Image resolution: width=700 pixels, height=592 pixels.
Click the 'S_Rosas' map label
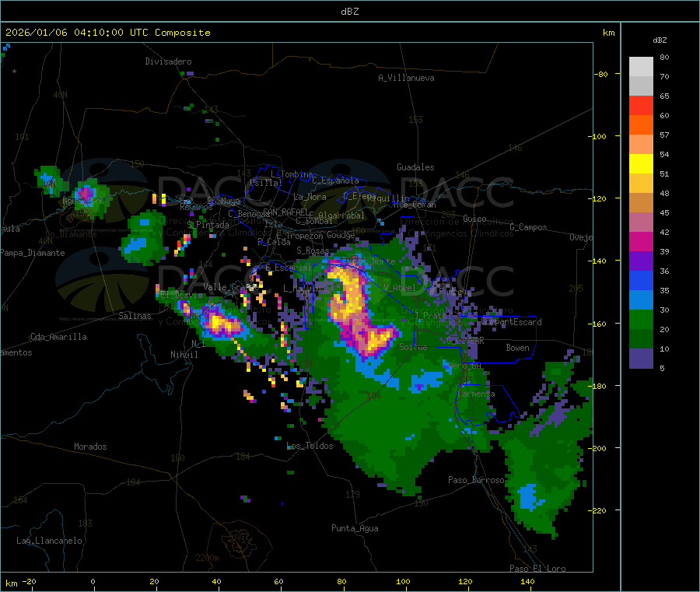pos(313,250)
